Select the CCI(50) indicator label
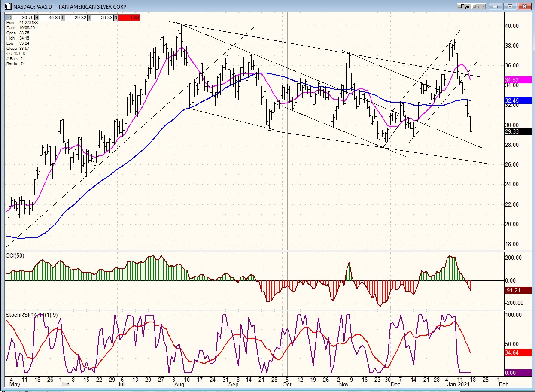The image size is (535, 392). (15, 256)
